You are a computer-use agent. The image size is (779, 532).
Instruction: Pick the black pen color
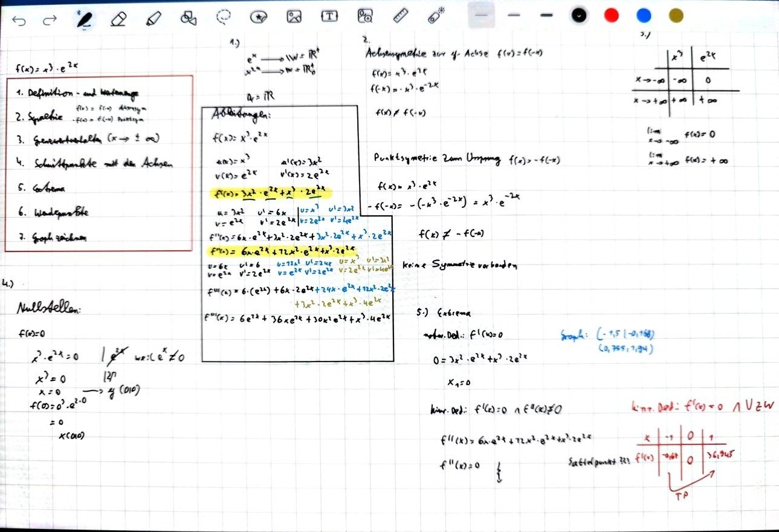point(580,15)
